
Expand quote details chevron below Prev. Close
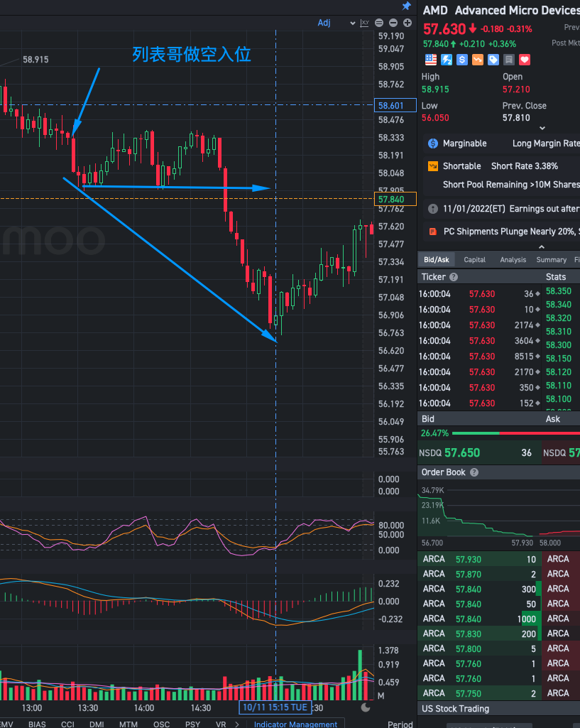pyautogui.click(x=542, y=128)
